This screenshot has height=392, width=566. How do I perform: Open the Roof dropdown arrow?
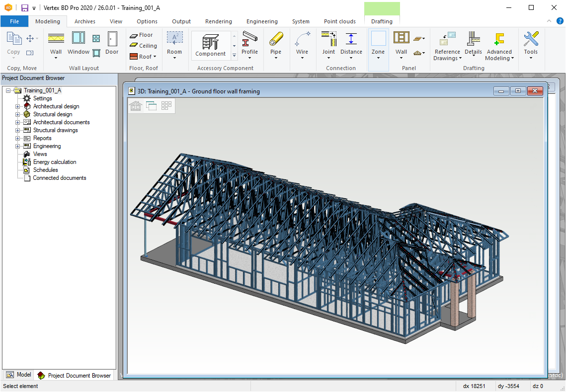tap(155, 57)
